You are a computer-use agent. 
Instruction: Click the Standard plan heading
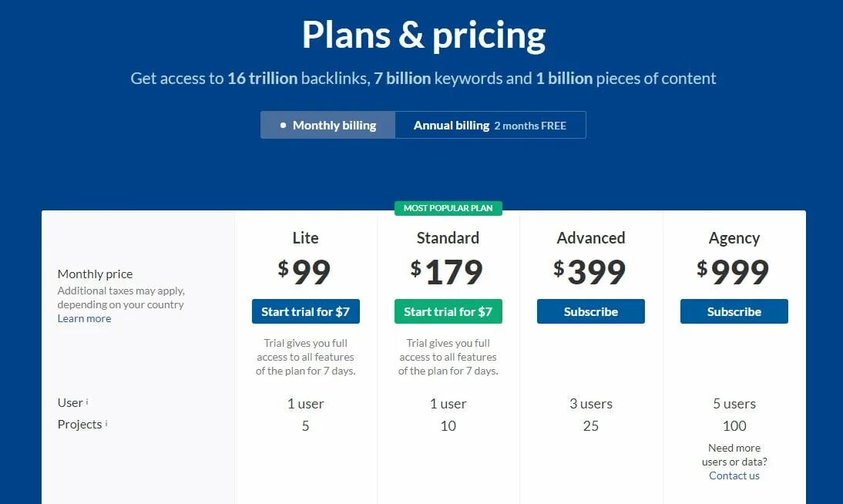coord(448,238)
